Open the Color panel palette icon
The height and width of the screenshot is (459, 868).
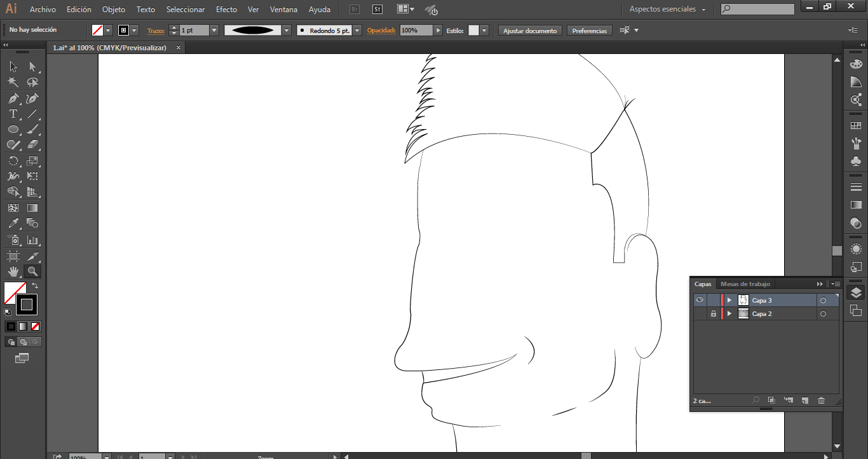856,64
